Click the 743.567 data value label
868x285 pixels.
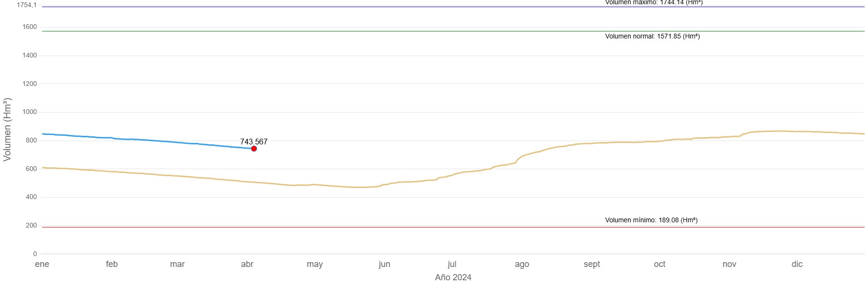(254, 142)
